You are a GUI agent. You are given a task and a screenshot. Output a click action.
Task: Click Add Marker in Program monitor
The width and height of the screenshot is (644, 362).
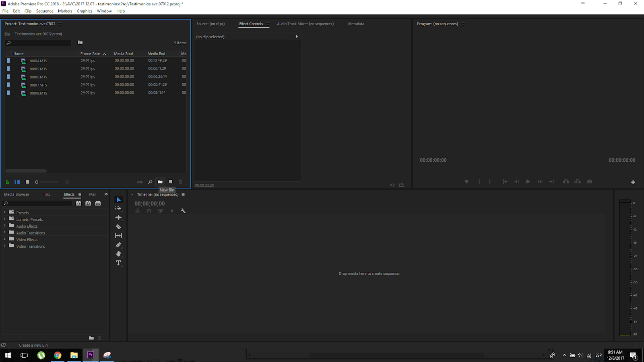point(467,182)
